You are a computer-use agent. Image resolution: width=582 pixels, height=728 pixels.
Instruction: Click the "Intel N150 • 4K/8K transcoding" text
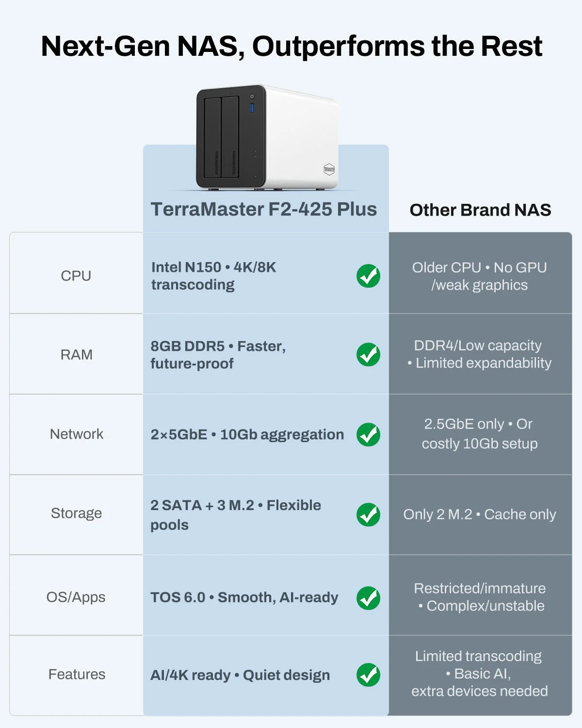(x=213, y=276)
